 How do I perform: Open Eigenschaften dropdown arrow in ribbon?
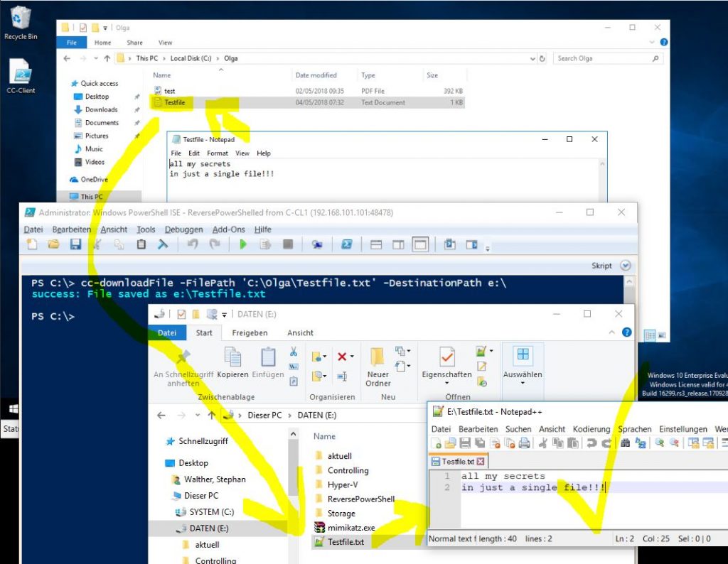(x=446, y=383)
